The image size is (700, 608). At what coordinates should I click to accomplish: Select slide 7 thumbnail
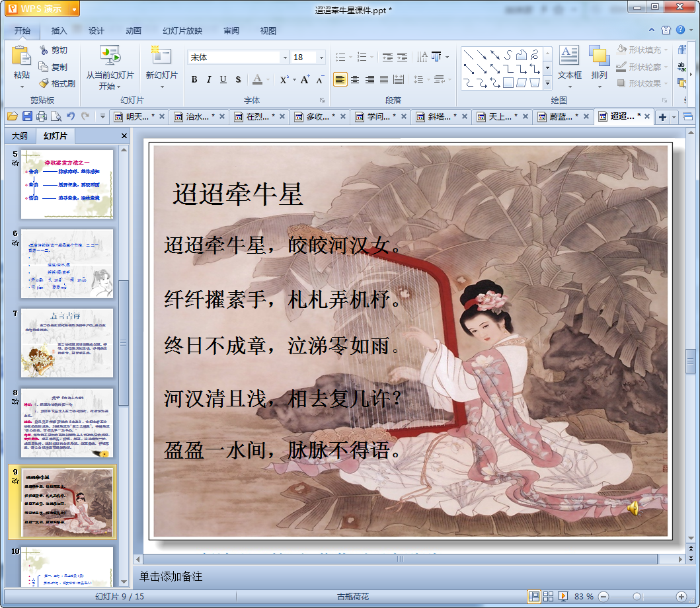click(x=67, y=343)
